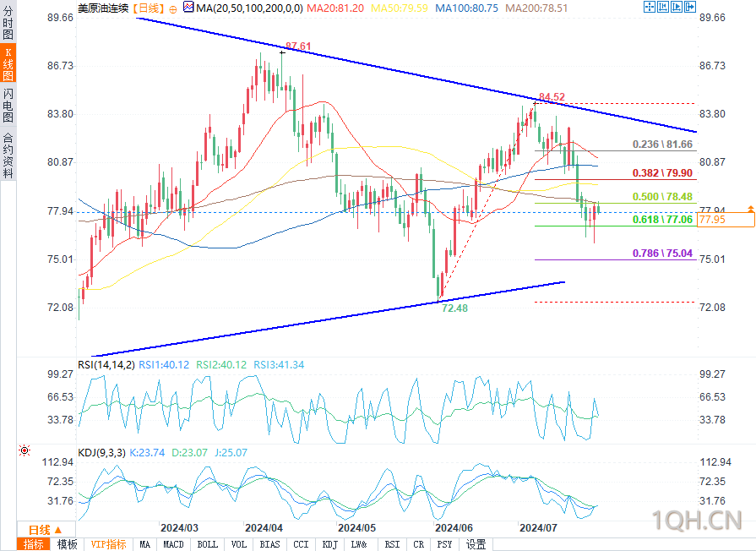Select the K线图 side tab
Viewport: 756px width, 551px height.
8,63
